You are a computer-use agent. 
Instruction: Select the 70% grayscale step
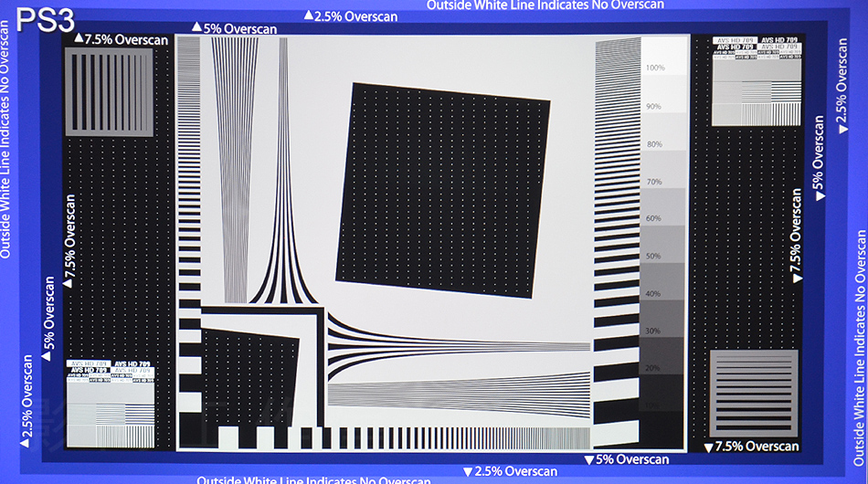point(663,169)
